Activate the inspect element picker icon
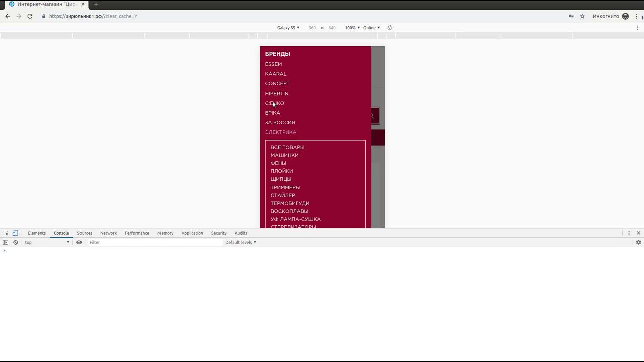This screenshot has height=362, width=644. pos(6,233)
